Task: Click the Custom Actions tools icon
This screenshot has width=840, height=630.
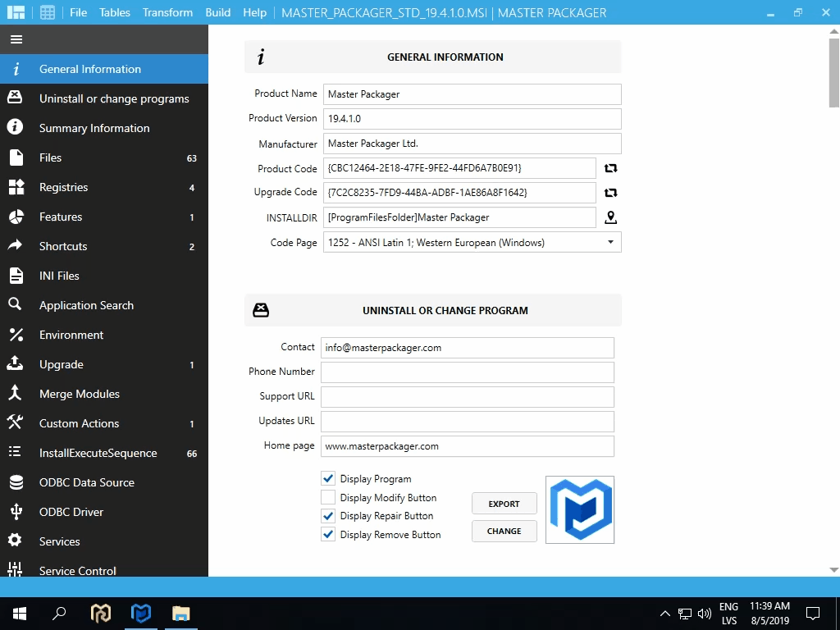Action: tap(15, 422)
